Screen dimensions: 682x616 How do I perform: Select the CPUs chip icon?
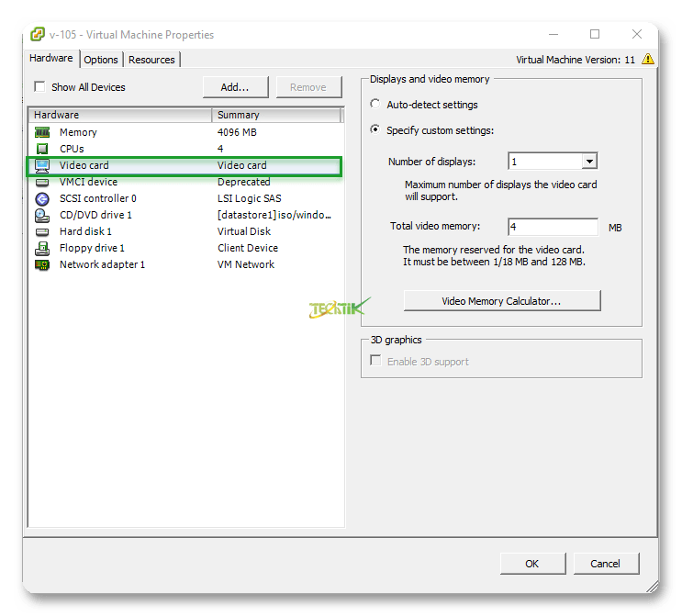click(41, 149)
